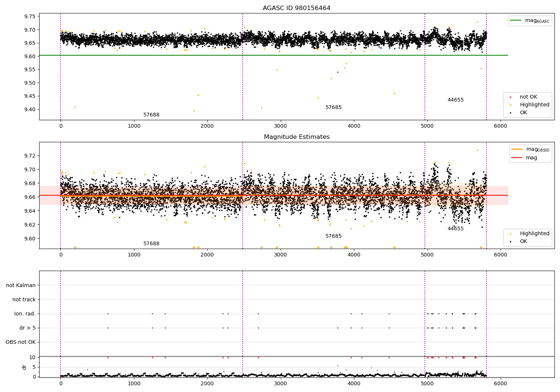Click the 'AGASC ID 980156464' plot title
Viewport: 560px width, 392px height.
[x=296, y=8]
